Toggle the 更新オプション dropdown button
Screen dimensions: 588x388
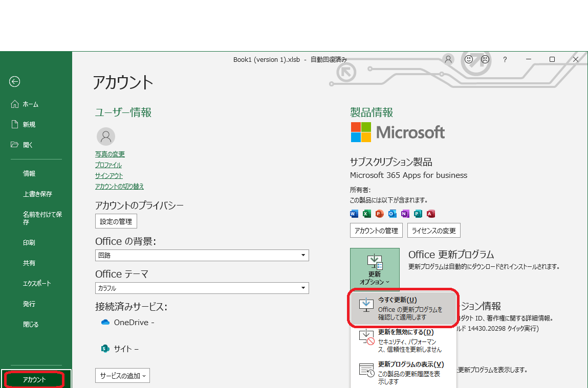[x=375, y=268]
